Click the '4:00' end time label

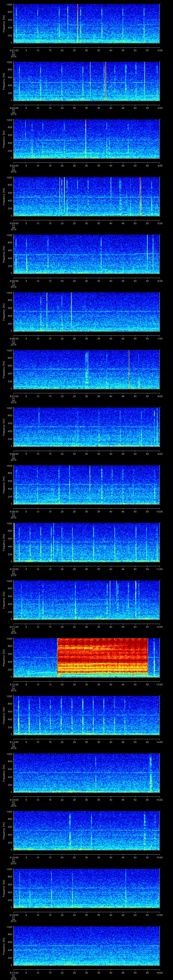tap(160, 166)
